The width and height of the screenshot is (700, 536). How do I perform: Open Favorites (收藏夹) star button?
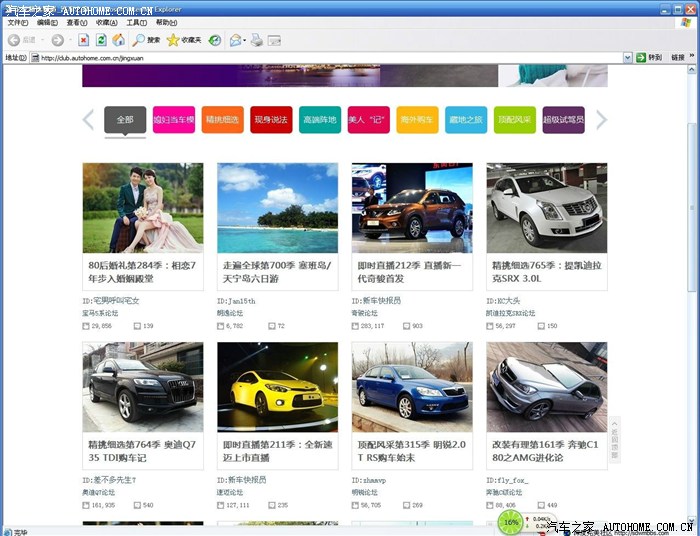(183, 40)
